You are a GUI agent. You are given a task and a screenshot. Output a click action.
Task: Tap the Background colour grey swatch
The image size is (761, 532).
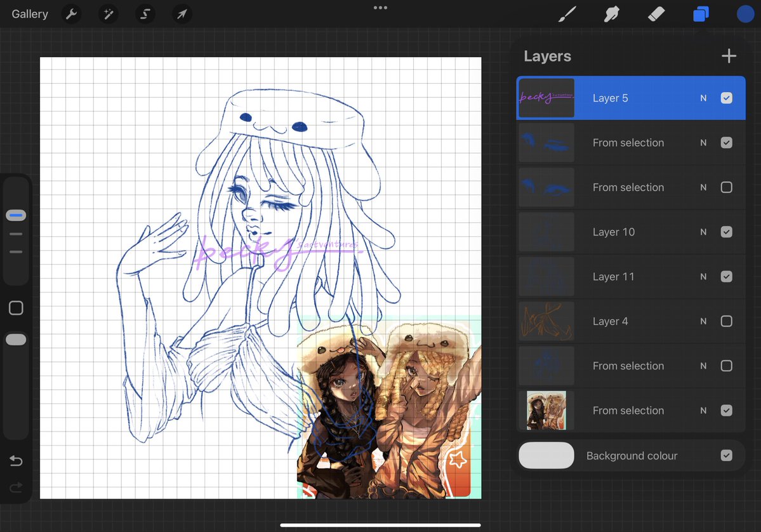[x=546, y=455]
